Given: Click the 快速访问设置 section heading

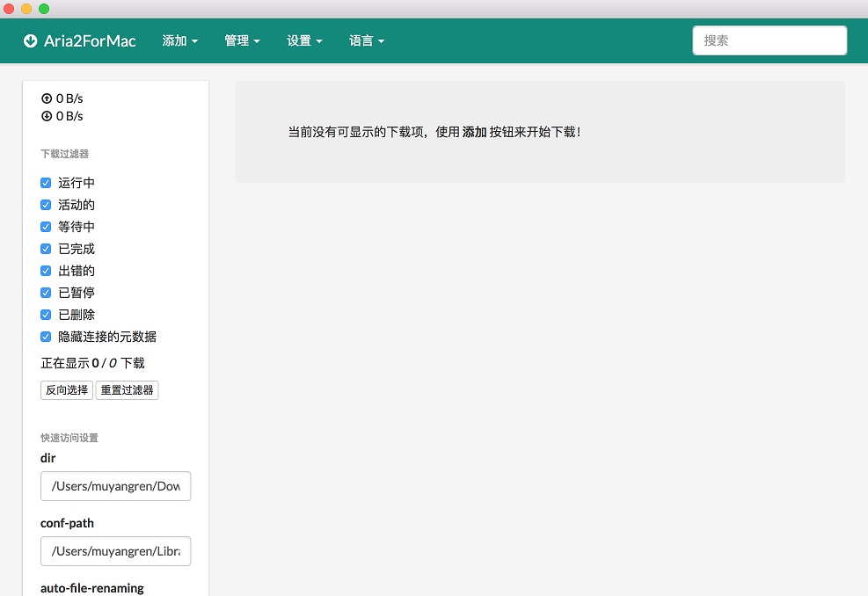Looking at the screenshot, I should (69, 438).
